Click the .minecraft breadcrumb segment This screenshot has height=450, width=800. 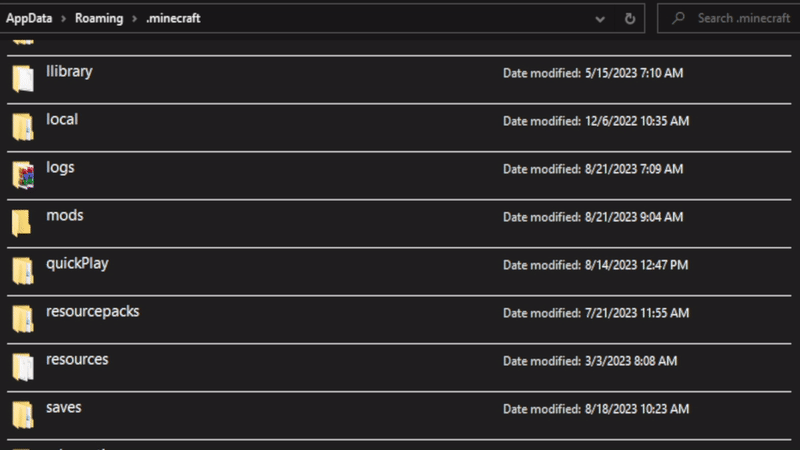[x=172, y=18]
